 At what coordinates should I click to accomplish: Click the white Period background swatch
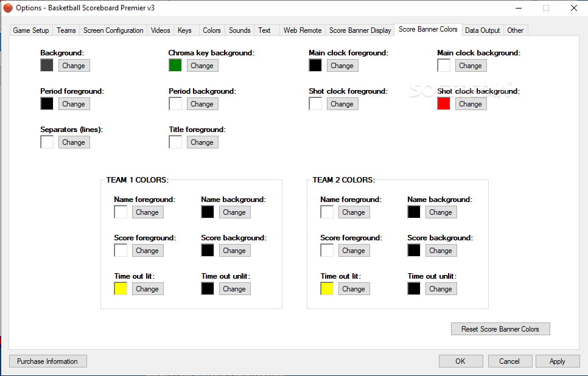pos(175,104)
